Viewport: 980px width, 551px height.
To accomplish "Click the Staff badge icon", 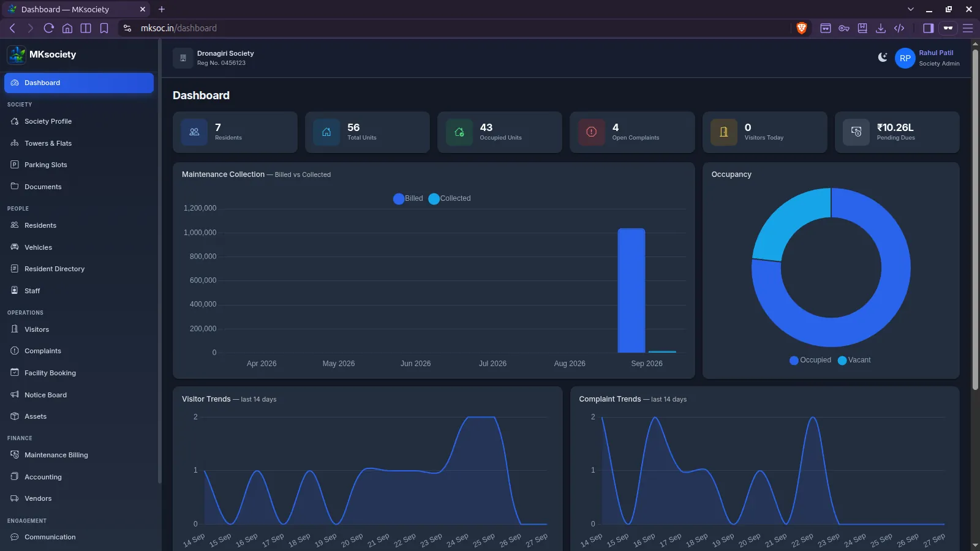I will click(x=15, y=291).
